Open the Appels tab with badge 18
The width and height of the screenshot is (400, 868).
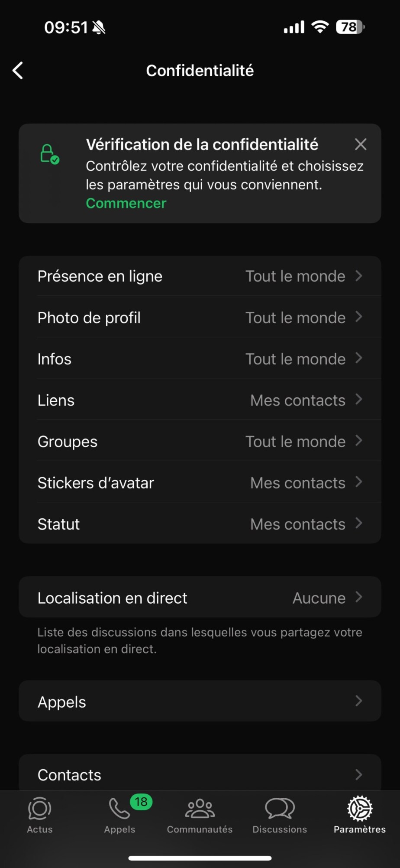119,809
